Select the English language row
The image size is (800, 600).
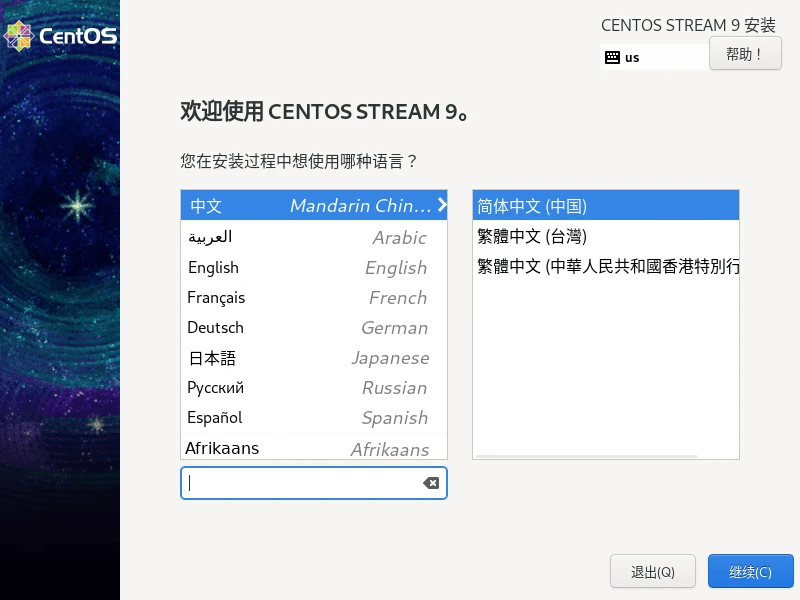coord(314,267)
